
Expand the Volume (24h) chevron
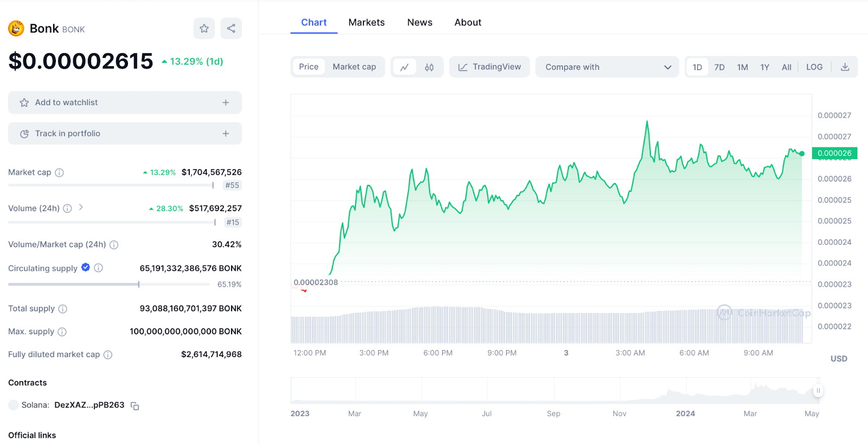point(81,207)
